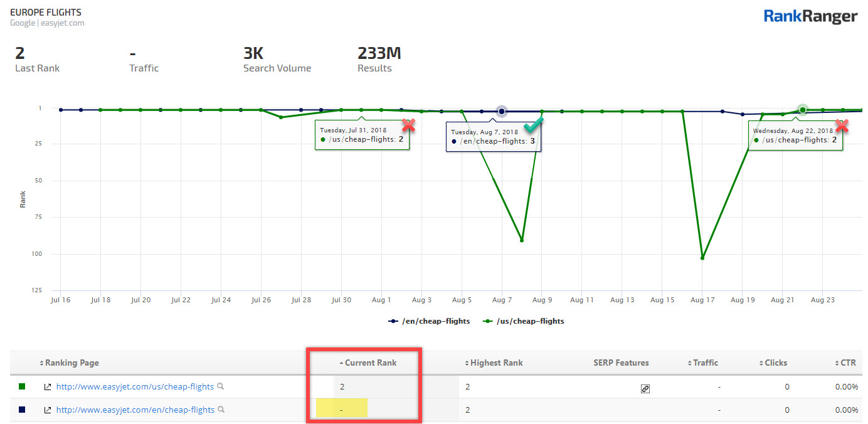
Task: Click magnifier icon beside the /en/cheap-flights URL
Action: coord(221,410)
